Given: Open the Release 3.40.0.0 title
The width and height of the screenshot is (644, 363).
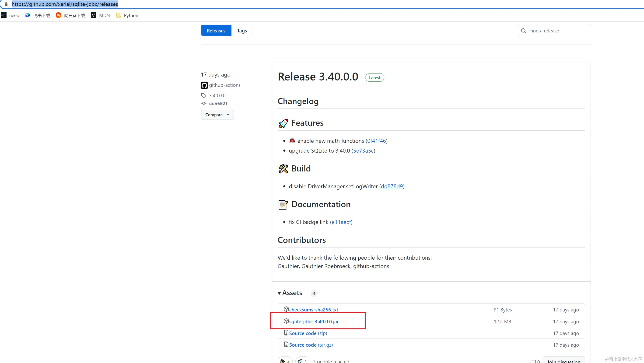Looking at the screenshot, I should click(x=318, y=77).
